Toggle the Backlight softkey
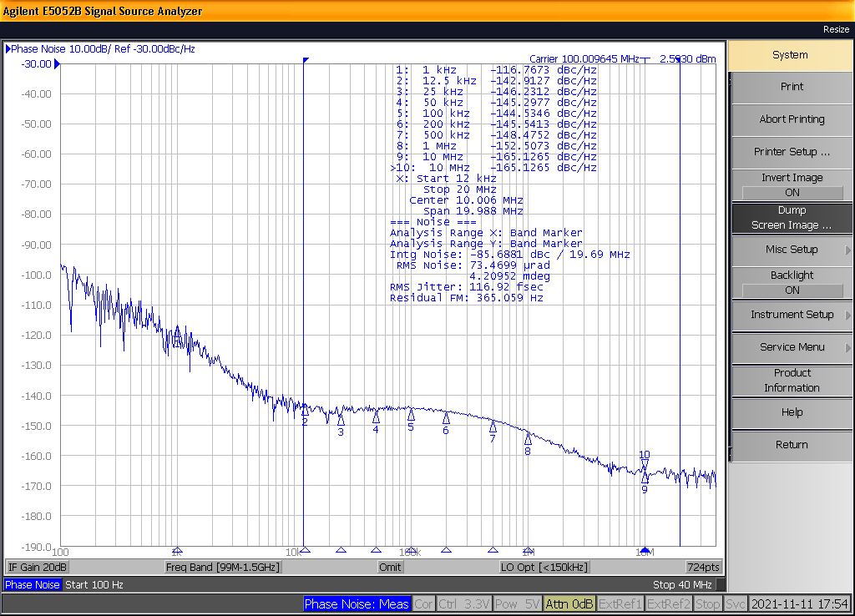Viewport: 855px width, 616px height. click(792, 283)
